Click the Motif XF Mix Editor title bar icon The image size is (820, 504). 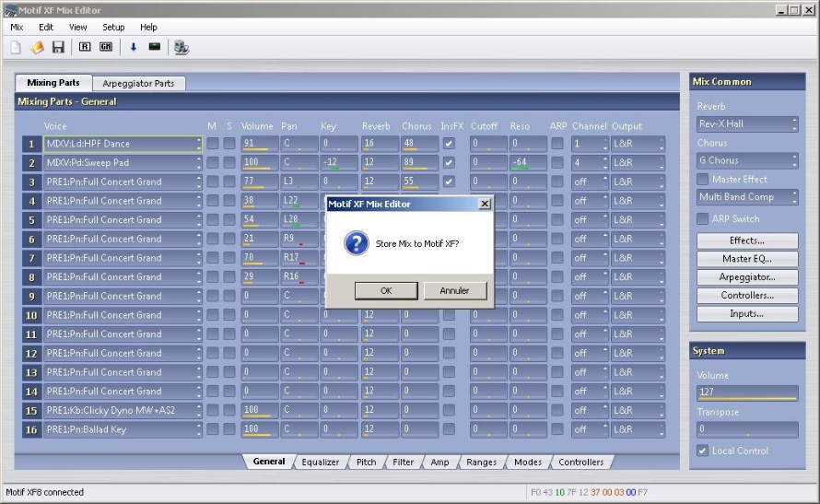point(10,10)
